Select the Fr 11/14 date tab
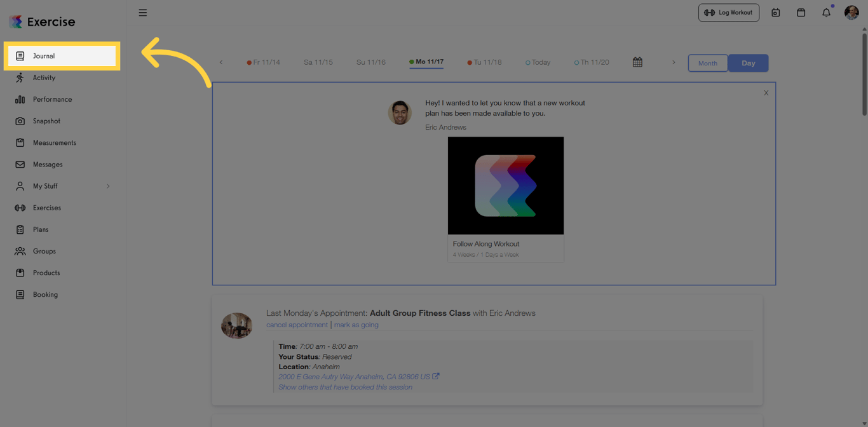Image resolution: width=868 pixels, height=427 pixels. tap(264, 62)
